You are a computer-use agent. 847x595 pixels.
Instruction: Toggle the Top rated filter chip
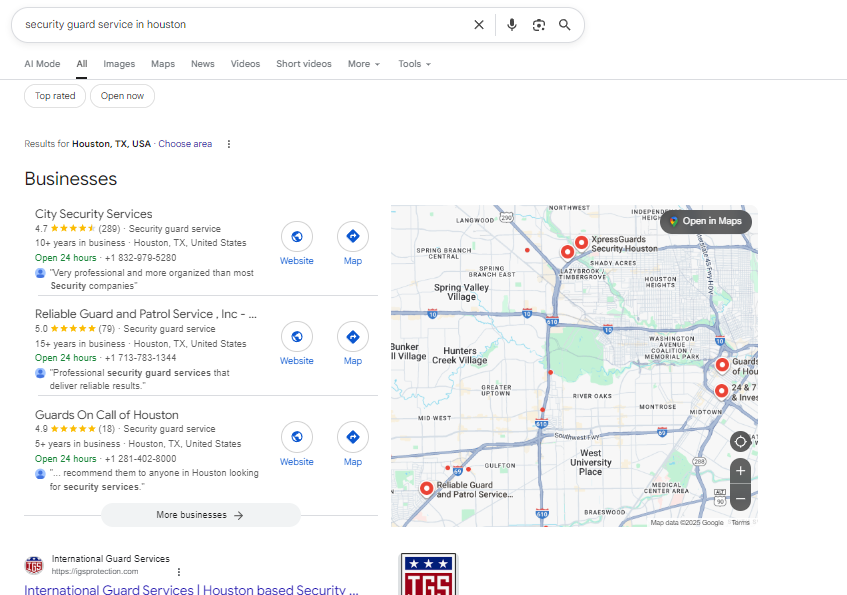click(x=55, y=96)
